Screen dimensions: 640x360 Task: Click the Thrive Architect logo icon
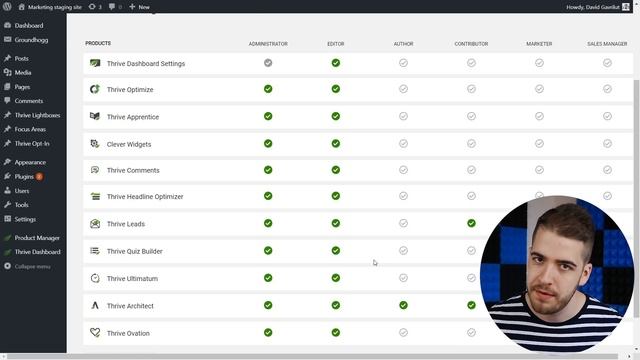click(95, 305)
